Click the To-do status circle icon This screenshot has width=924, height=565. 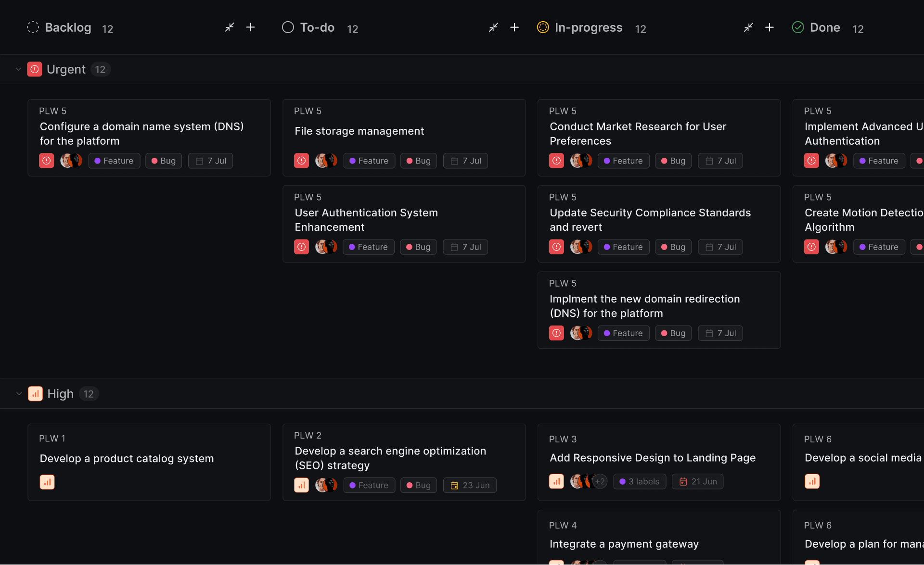point(288,27)
